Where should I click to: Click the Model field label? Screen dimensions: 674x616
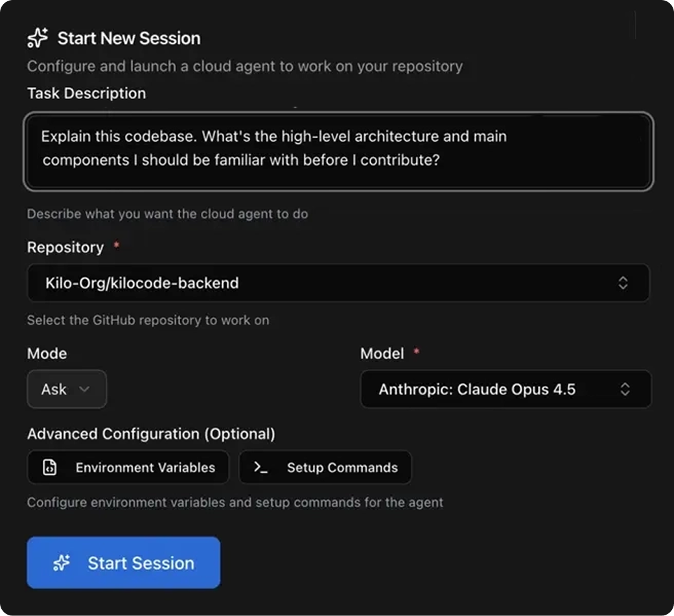[x=382, y=353]
